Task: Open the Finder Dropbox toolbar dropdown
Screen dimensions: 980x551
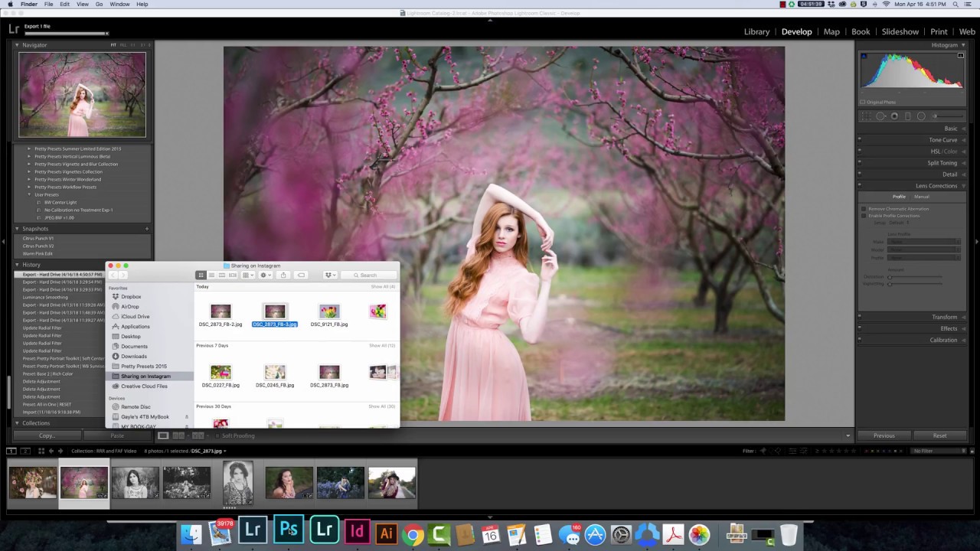Action: pyautogui.click(x=331, y=275)
